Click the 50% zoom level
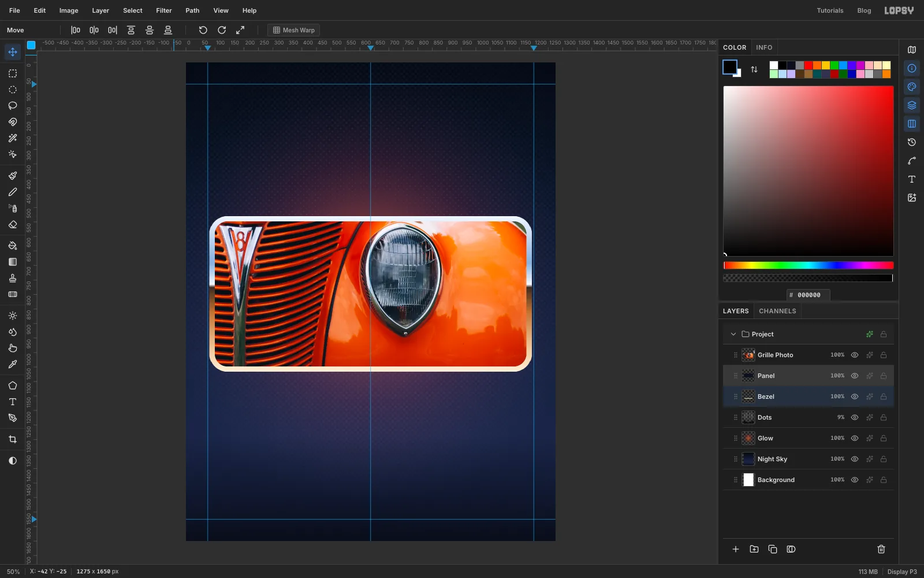924x578 pixels. pos(13,572)
